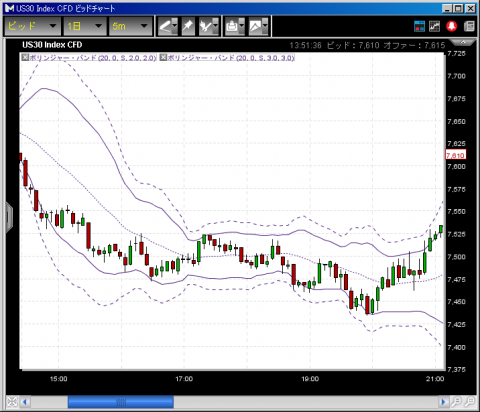Click the indicator tool icon
The height and width of the screenshot is (412, 480).
click(206, 26)
